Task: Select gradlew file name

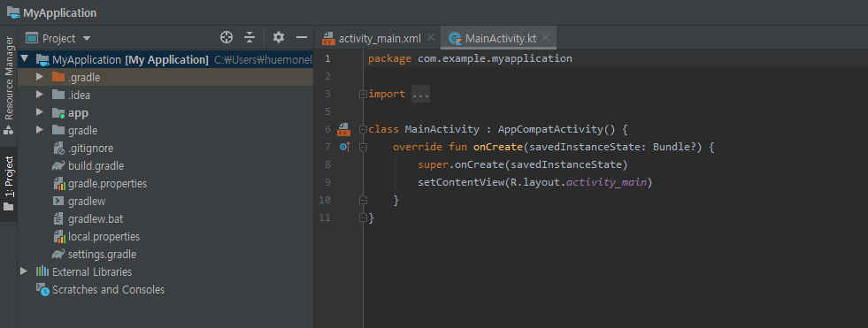Action: coord(87,202)
